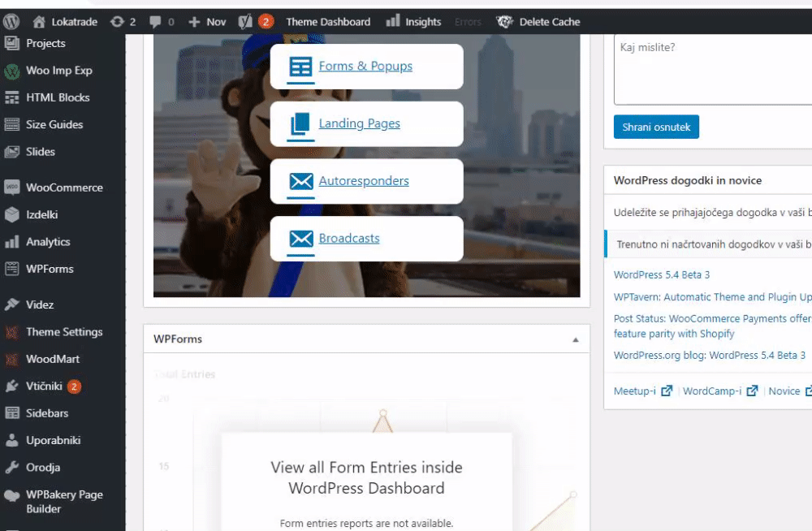Open the Broadcasts link
812x531 pixels.
point(349,239)
